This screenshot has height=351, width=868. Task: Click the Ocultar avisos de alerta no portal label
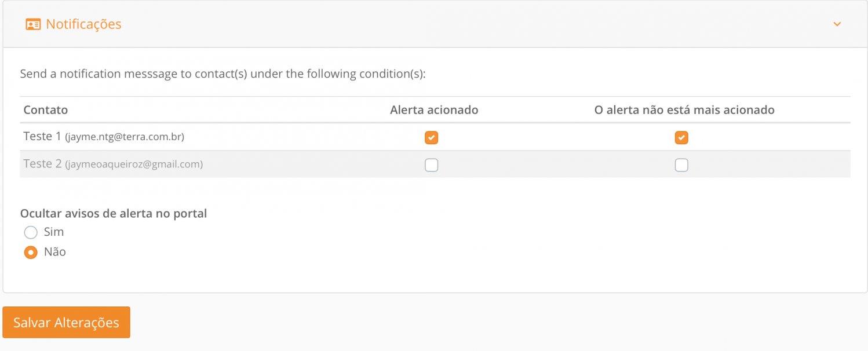(114, 213)
